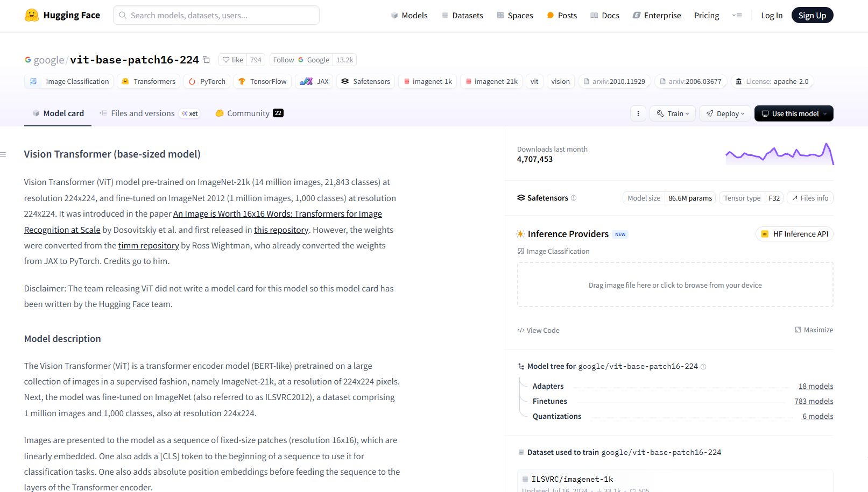
Task: Like the vit-base-patch16-224 model
Action: 233,60
